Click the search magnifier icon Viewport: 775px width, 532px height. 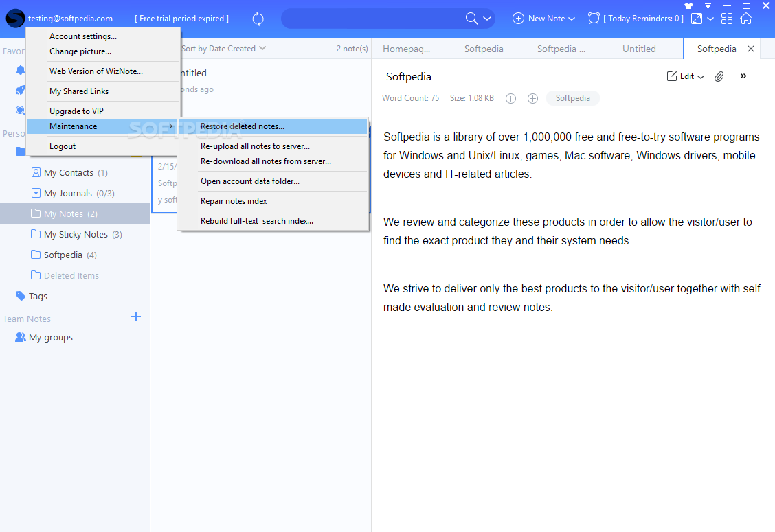tap(471, 19)
